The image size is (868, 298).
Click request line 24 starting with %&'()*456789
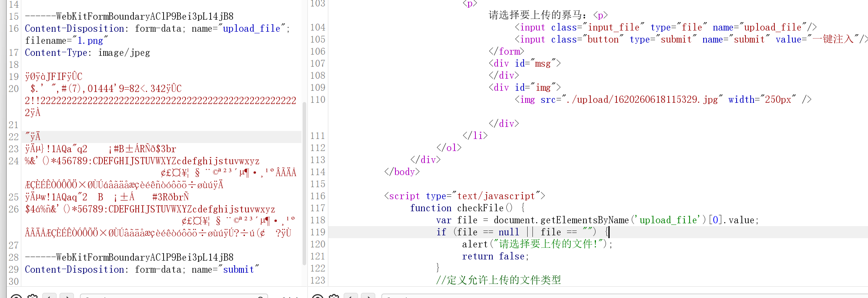(x=142, y=161)
